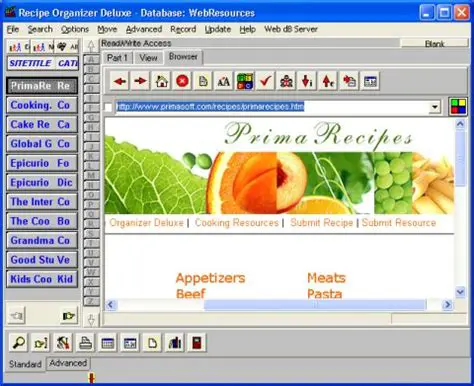Click the bar chart statistics icon
The width and height of the screenshot is (474, 386).
pyautogui.click(x=175, y=343)
